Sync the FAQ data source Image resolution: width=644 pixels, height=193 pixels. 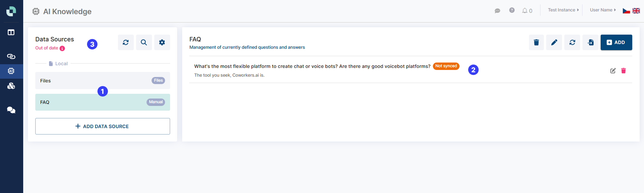pyautogui.click(x=572, y=42)
